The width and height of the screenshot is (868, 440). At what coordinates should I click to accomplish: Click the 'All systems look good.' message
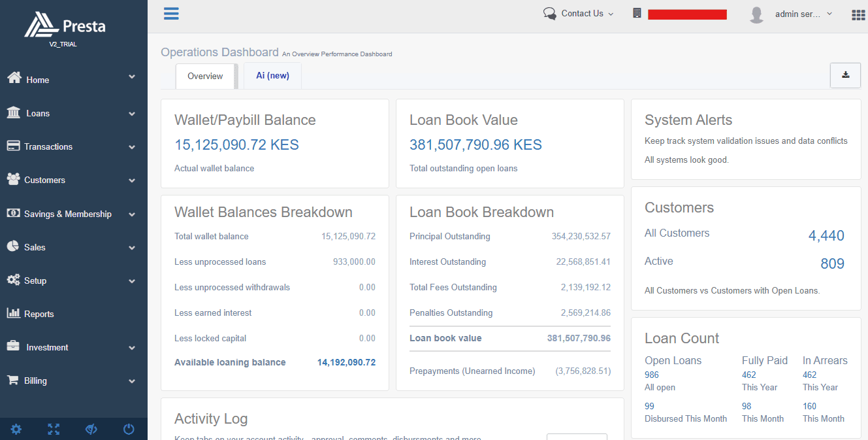point(686,160)
